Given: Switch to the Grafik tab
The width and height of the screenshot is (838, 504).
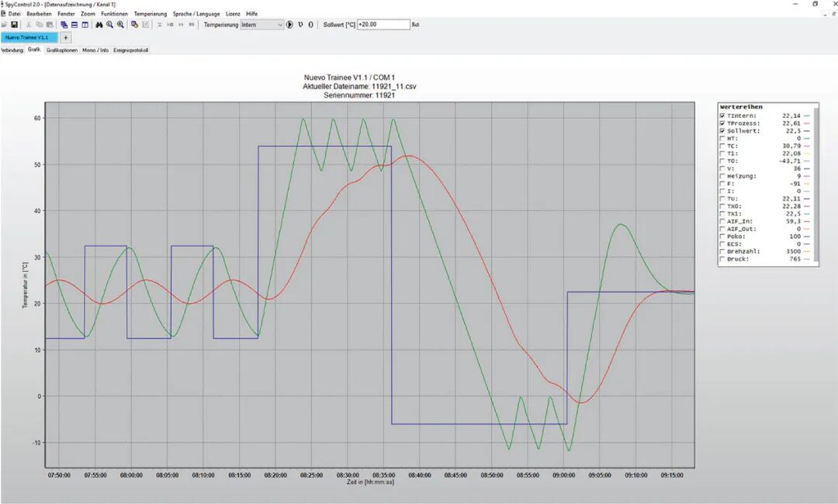Looking at the screenshot, I should click(x=34, y=50).
